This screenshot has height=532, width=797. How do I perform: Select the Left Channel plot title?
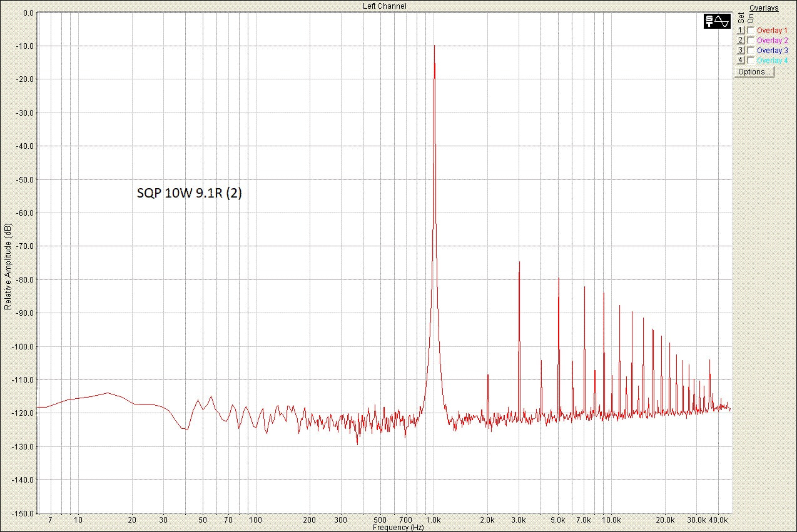coord(385,6)
